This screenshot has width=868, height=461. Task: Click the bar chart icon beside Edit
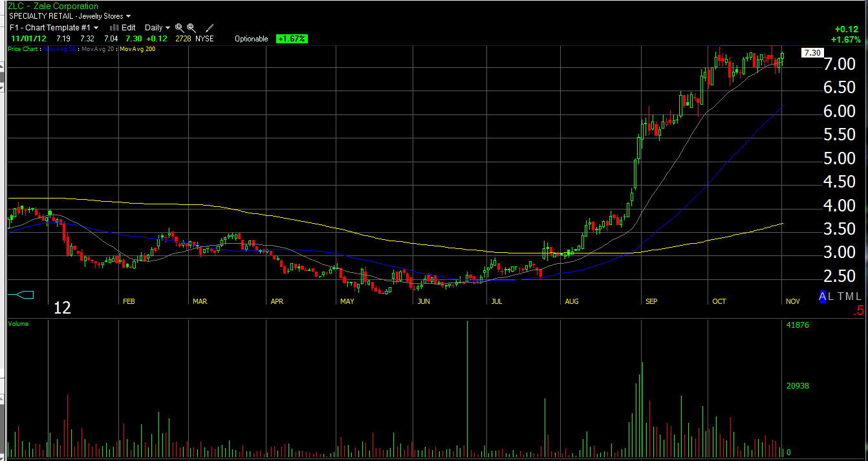[x=114, y=28]
